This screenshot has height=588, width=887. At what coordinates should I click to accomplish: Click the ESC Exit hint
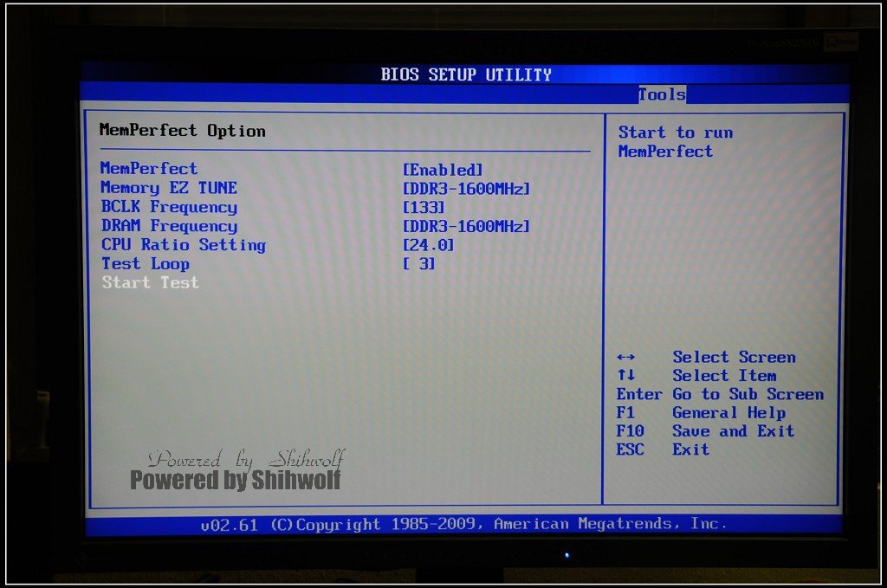click(x=663, y=449)
